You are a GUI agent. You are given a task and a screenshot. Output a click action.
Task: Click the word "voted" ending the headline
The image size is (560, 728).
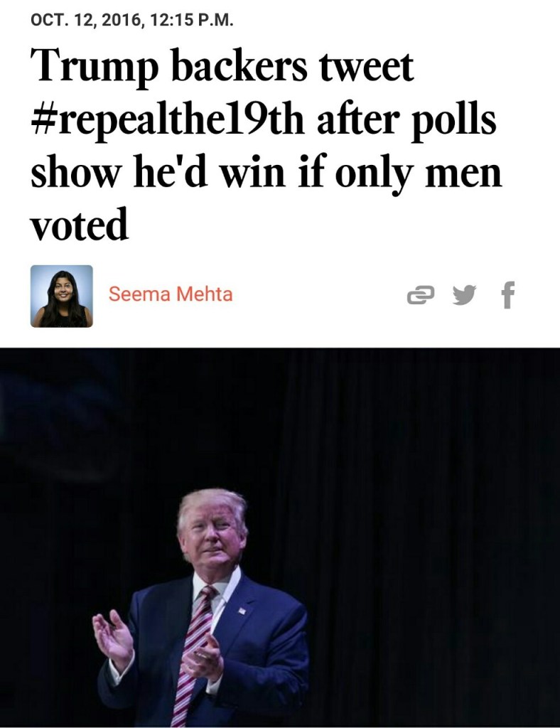click(80, 224)
